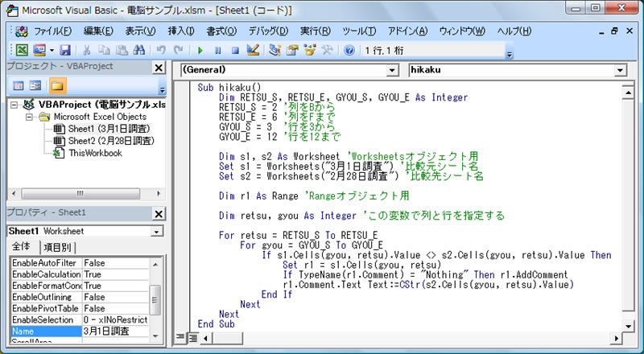644x354 pixels.
Task: Open the ヘルプ(H) menu
Action: point(514,31)
